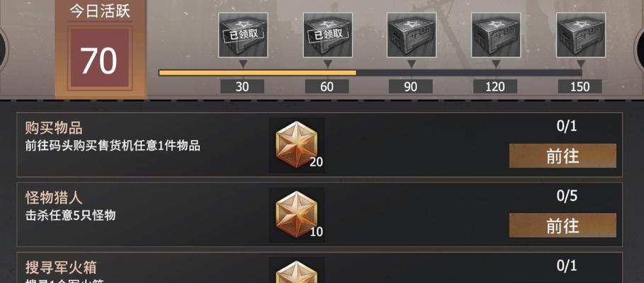
Task: Open the 搜寻军火箱 task row title
Action: pos(61,267)
